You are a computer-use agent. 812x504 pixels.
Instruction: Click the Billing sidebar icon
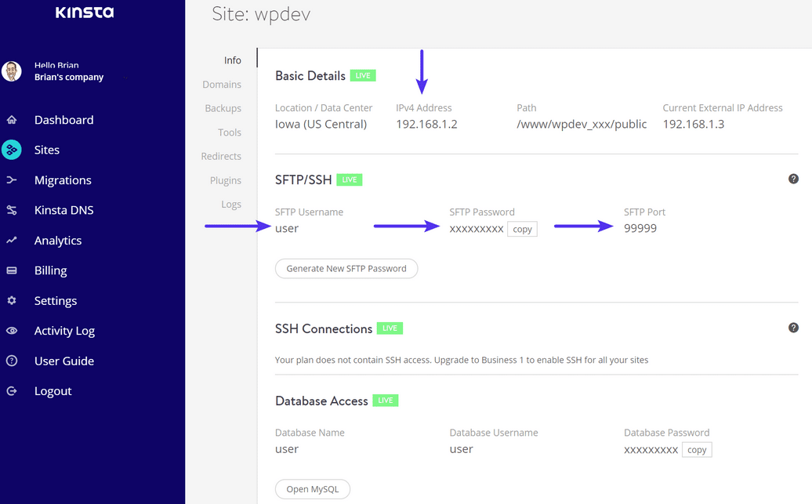click(x=12, y=270)
